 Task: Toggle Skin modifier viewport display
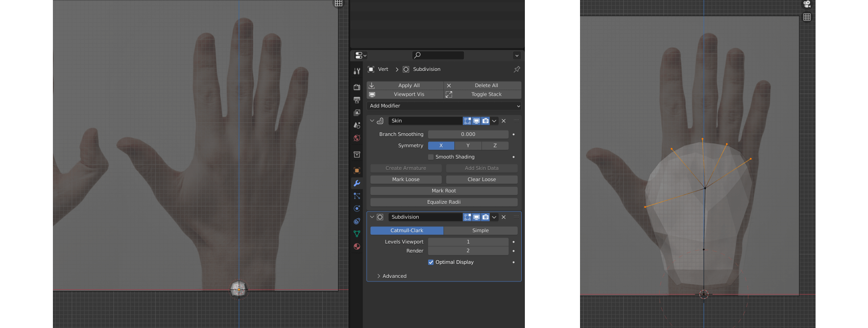[x=476, y=121]
